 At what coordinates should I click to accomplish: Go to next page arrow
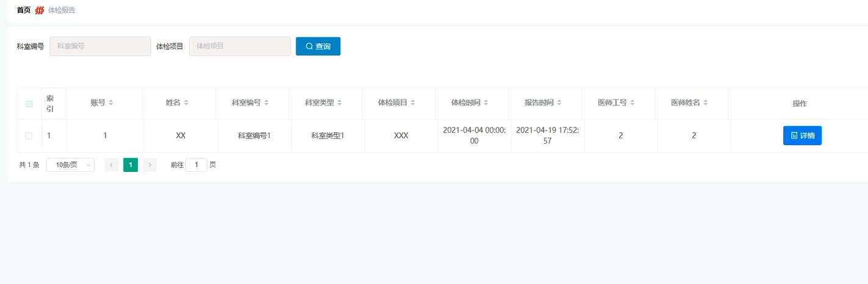tap(150, 165)
